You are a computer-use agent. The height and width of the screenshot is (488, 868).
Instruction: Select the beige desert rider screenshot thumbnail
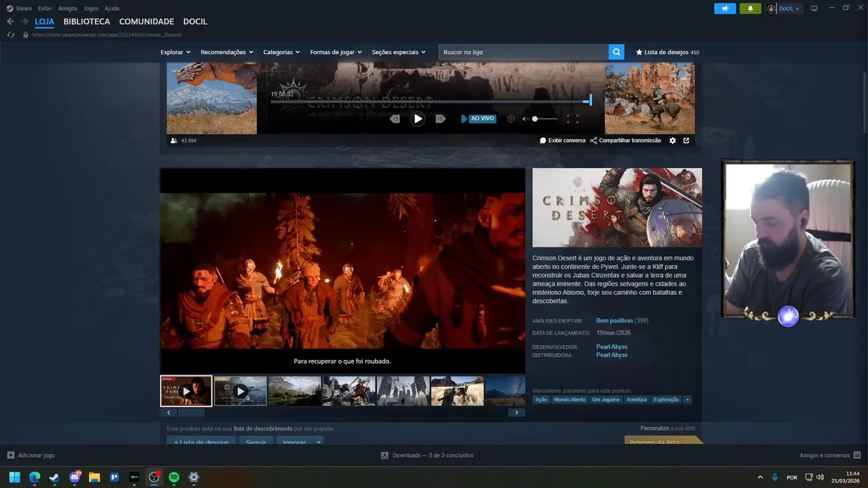pos(457,391)
